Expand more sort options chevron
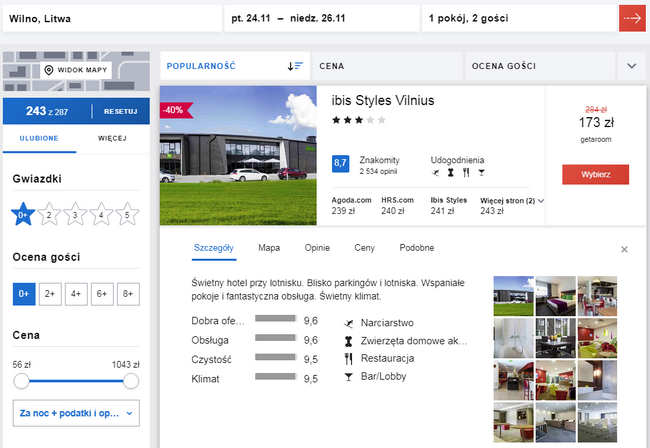 coord(631,66)
